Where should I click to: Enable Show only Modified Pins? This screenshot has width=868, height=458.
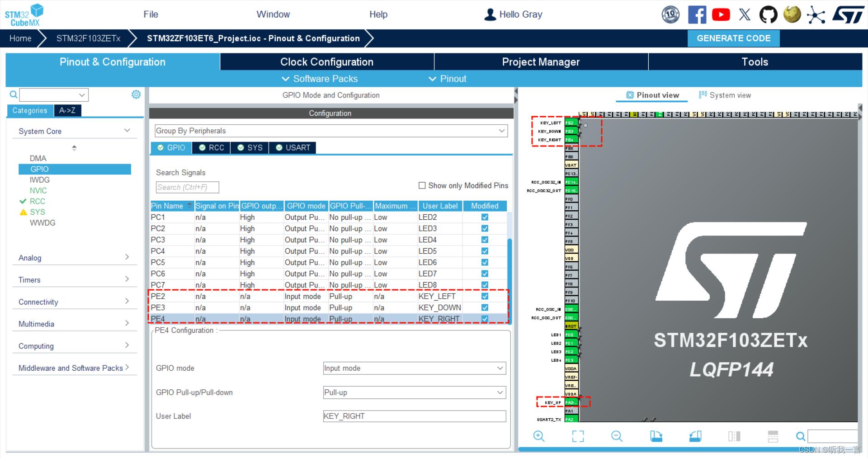(x=422, y=185)
